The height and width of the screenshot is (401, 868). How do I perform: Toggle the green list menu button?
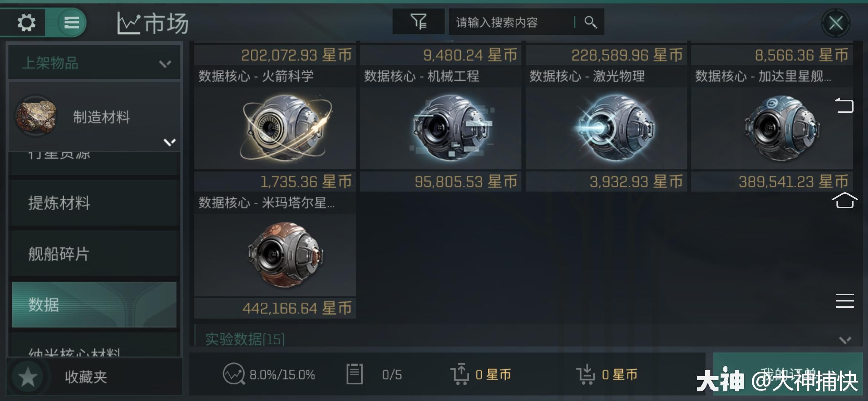(x=72, y=23)
